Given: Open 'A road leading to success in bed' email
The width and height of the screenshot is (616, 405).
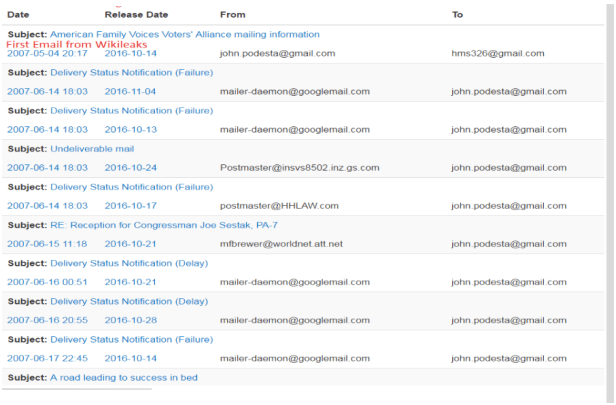Looking at the screenshot, I should [123, 377].
